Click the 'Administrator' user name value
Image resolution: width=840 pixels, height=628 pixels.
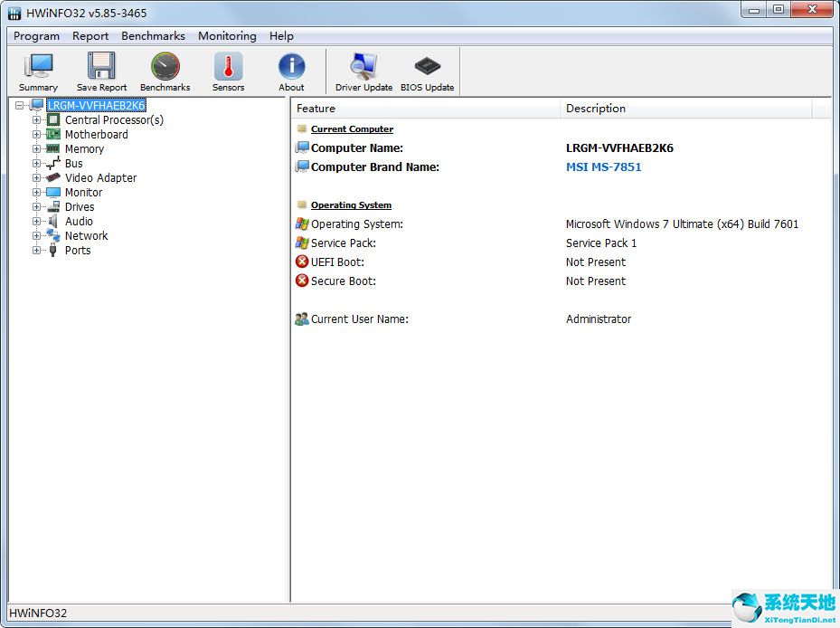(x=599, y=319)
